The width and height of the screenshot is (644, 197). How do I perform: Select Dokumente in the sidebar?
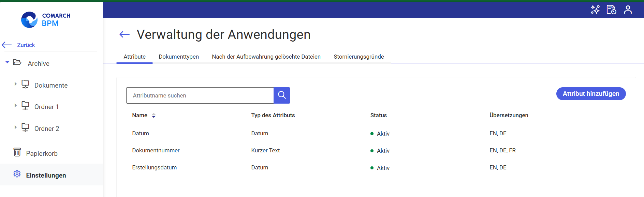[x=51, y=85]
